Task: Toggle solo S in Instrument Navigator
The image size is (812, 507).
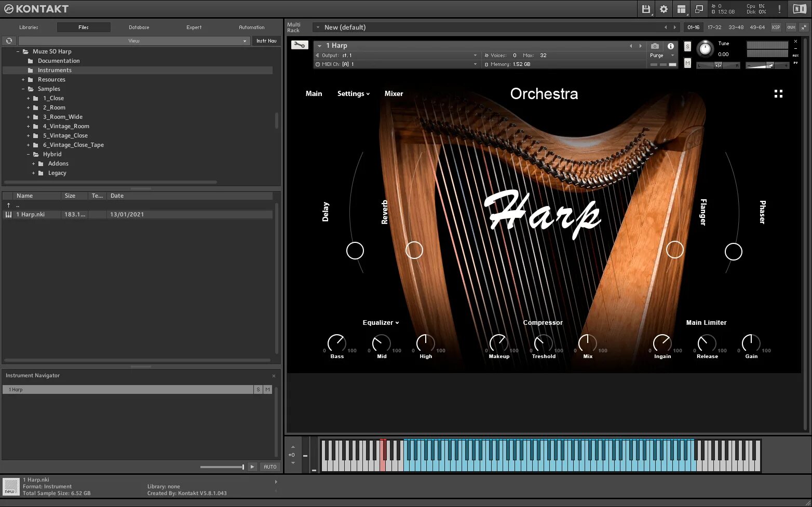Action: click(258, 389)
